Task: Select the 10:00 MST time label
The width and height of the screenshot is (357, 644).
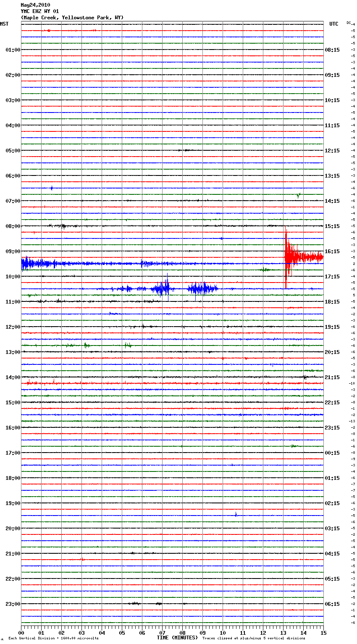Action: [13, 277]
